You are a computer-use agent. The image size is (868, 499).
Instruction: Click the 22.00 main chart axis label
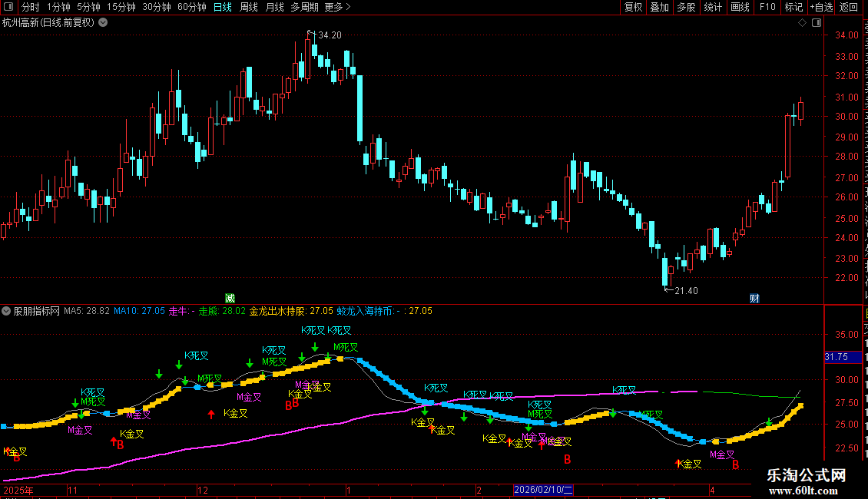tap(847, 278)
